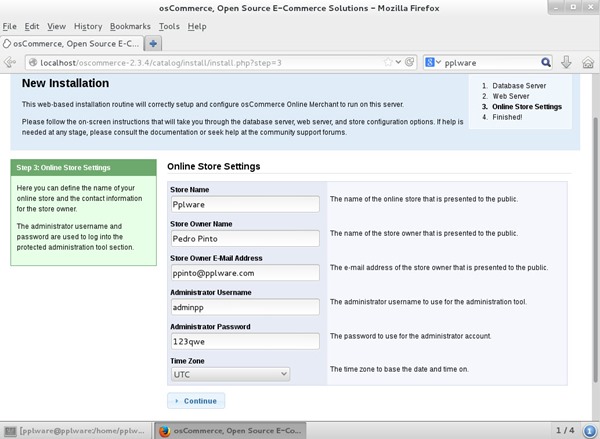
Task: Go to Home page icon
Action: click(588, 62)
